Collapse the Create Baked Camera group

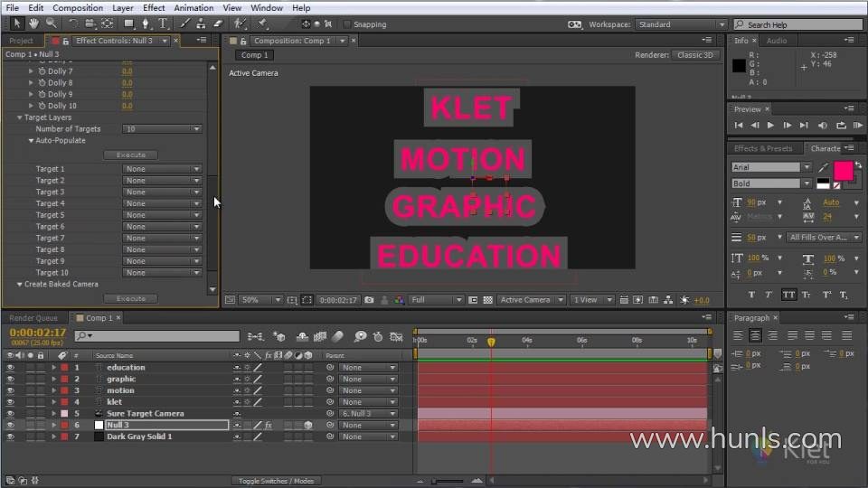pos(19,285)
